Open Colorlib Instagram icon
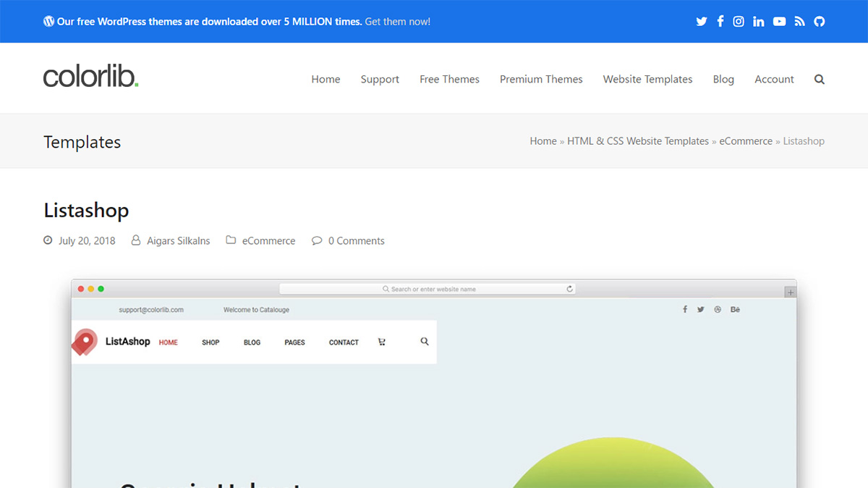Viewport: 868px width, 488px height. click(739, 22)
